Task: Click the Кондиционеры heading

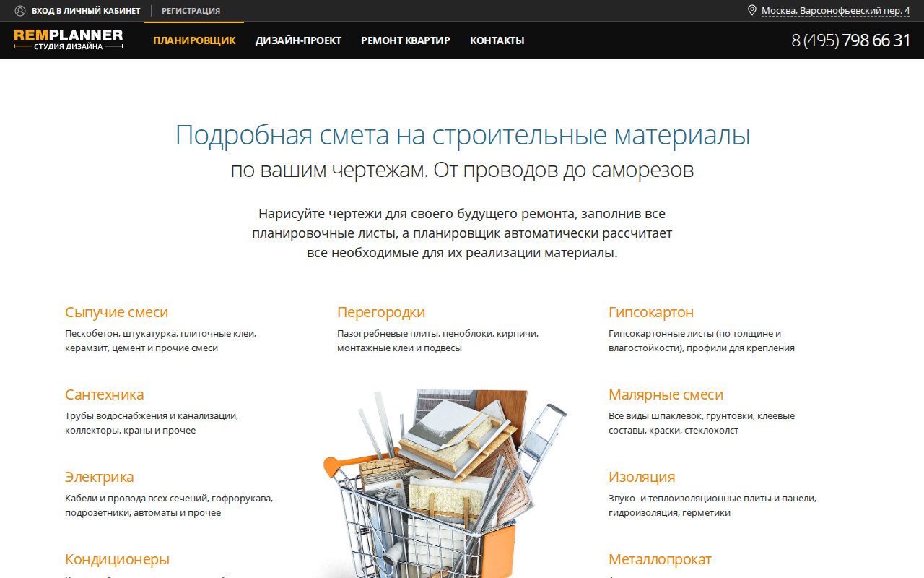Action: click(117, 559)
